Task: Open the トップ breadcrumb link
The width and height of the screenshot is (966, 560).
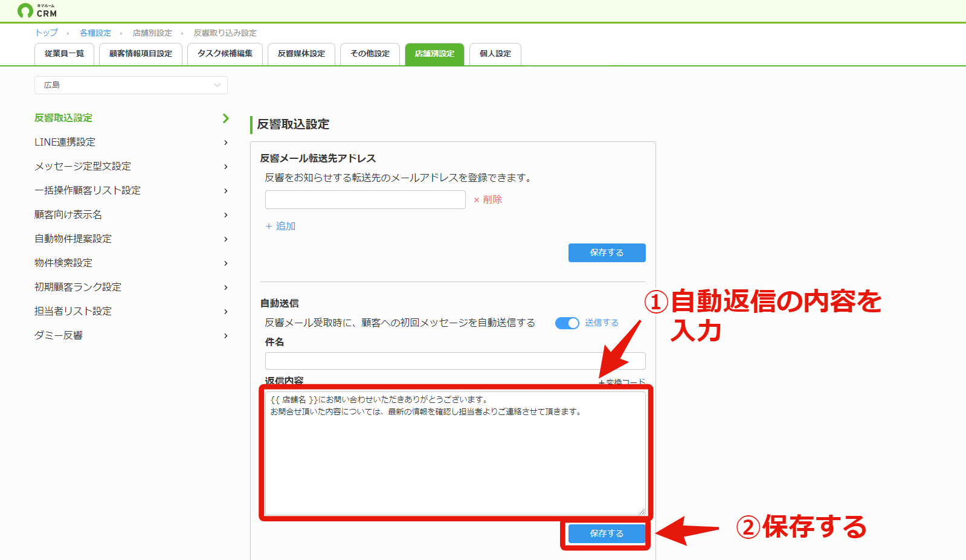Action: [47, 33]
